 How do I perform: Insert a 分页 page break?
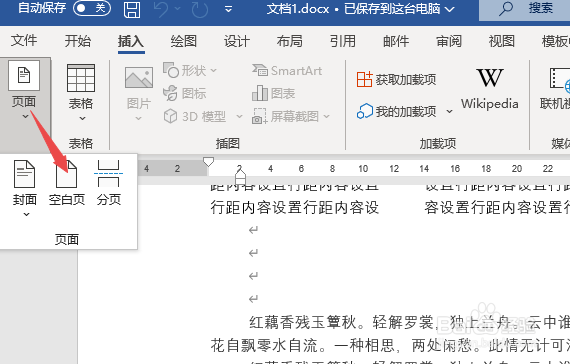(109, 183)
